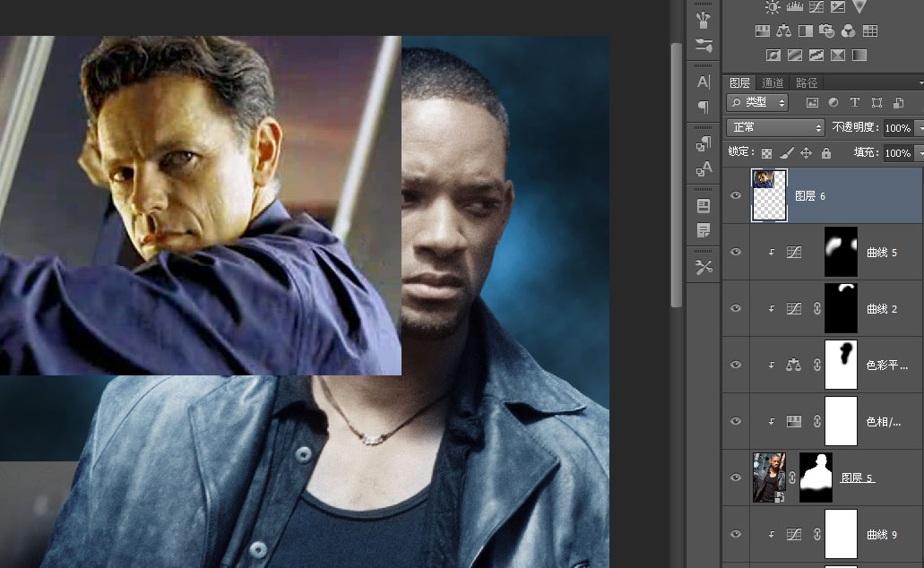
Task: Switch to the 通道 tab
Action: pyautogui.click(x=773, y=83)
